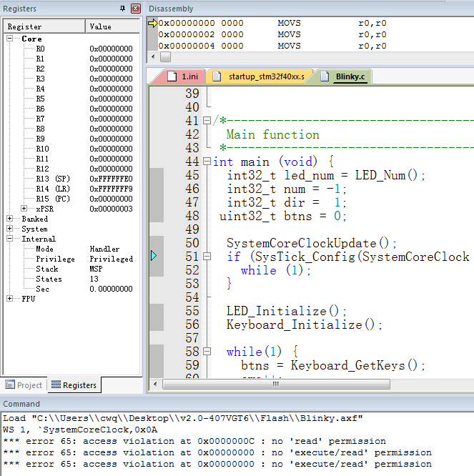Collapse the comment block fold at line 41

pyautogui.click(x=207, y=121)
